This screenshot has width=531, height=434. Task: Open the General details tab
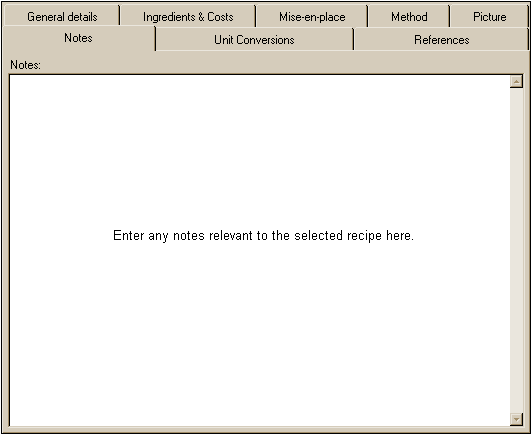[62, 17]
